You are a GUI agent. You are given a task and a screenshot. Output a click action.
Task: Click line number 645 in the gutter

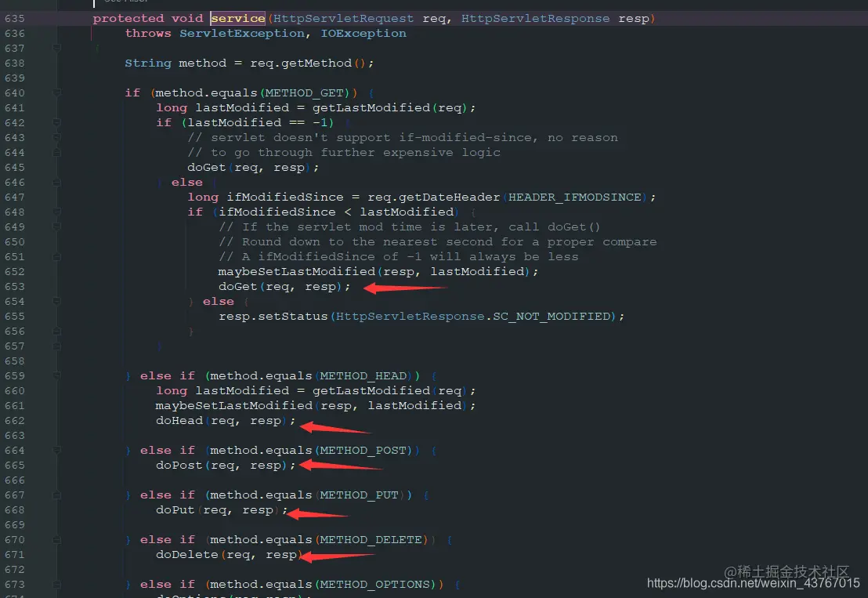15,167
